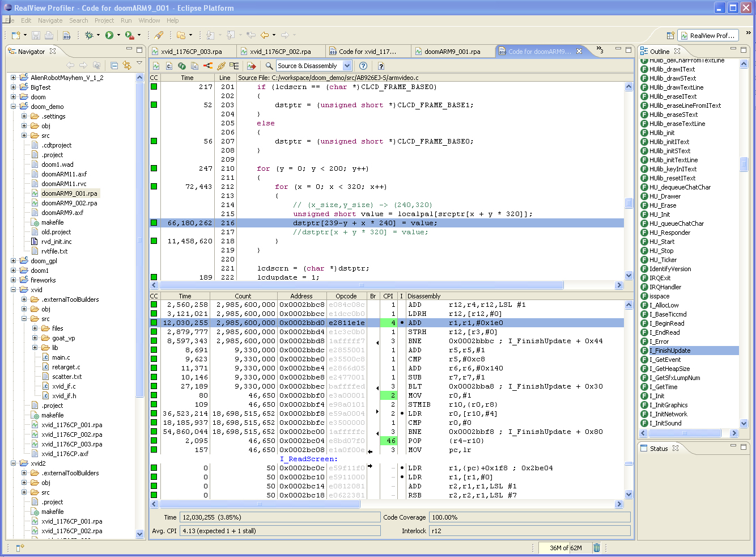This screenshot has width=756, height=557.
Task: Click the CPI column header
Action: point(388,296)
